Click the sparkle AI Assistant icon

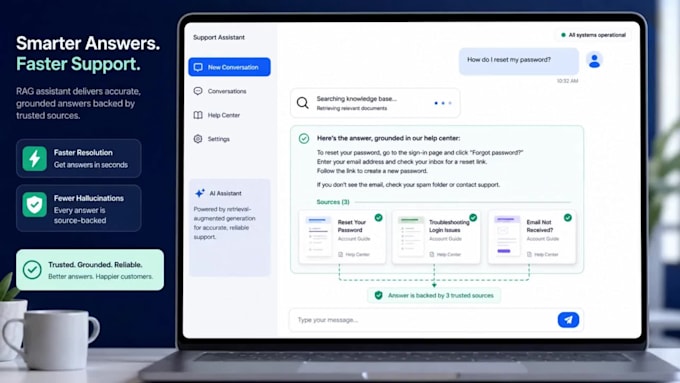pyautogui.click(x=199, y=193)
